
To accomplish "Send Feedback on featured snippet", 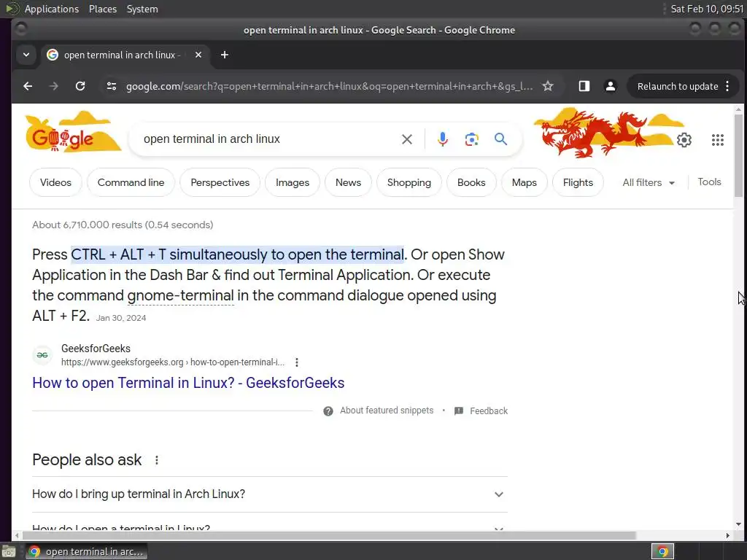I will click(481, 411).
